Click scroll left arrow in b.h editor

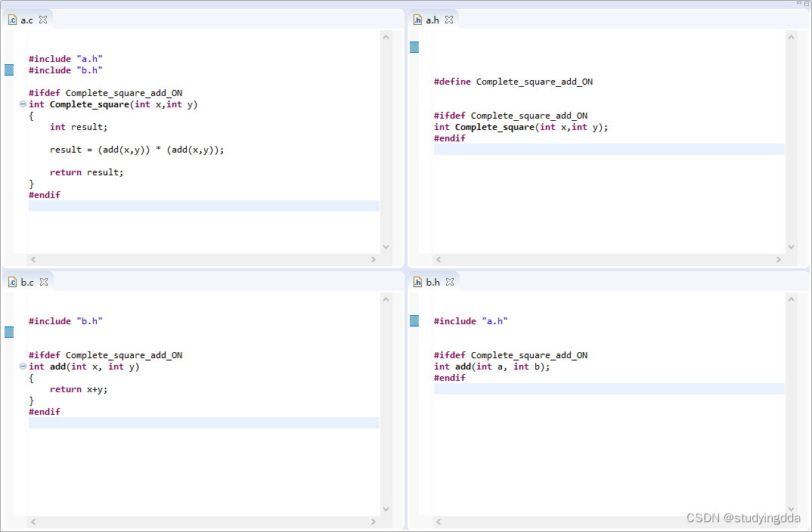(439, 522)
